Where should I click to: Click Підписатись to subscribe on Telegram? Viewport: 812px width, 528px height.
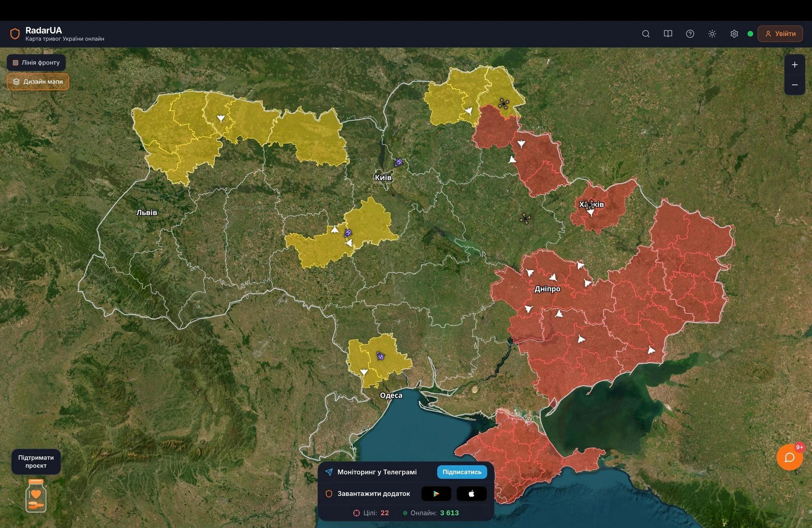click(462, 472)
